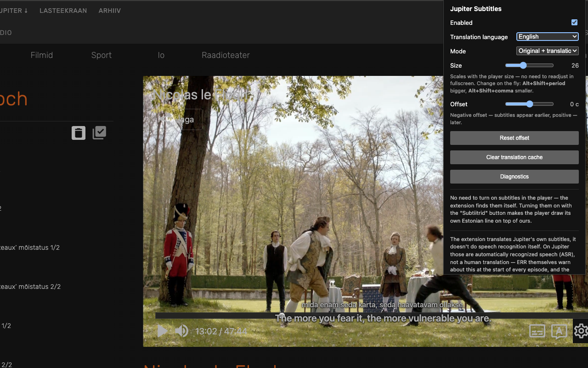The height and width of the screenshot is (368, 588).
Task: Click the Jupiter Subtitles panel heading
Action: pyautogui.click(x=476, y=9)
